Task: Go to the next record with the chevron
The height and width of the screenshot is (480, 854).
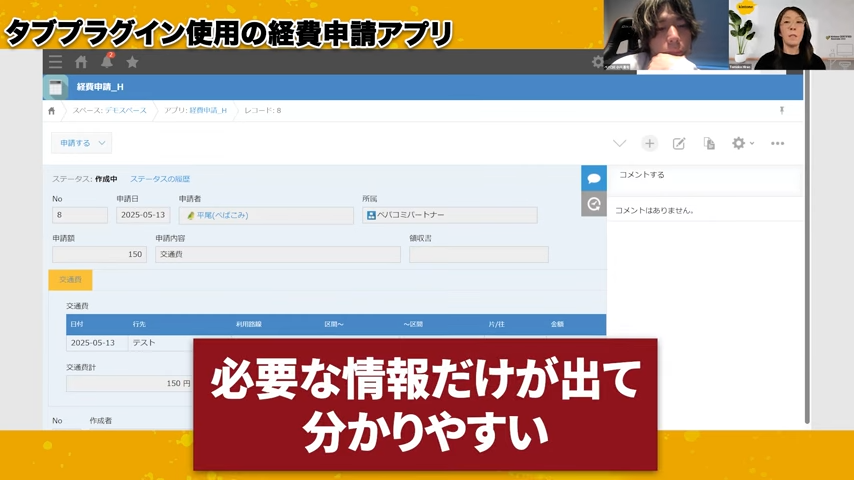Action: pyautogui.click(x=619, y=143)
